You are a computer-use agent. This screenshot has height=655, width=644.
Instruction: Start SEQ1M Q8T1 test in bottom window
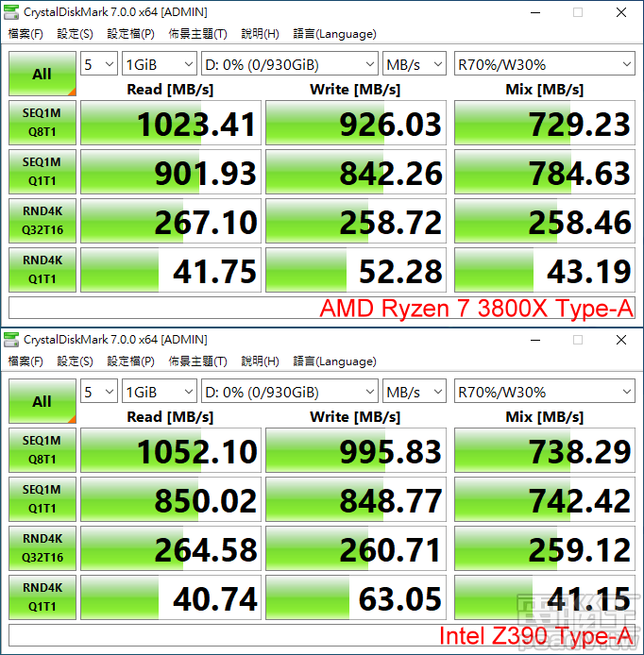pyautogui.click(x=42, y=450)
